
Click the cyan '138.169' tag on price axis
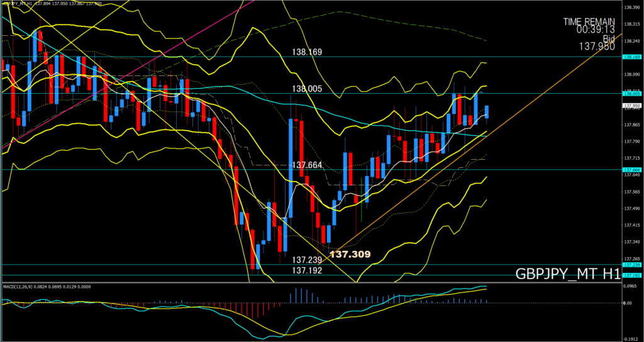point(631,57)
